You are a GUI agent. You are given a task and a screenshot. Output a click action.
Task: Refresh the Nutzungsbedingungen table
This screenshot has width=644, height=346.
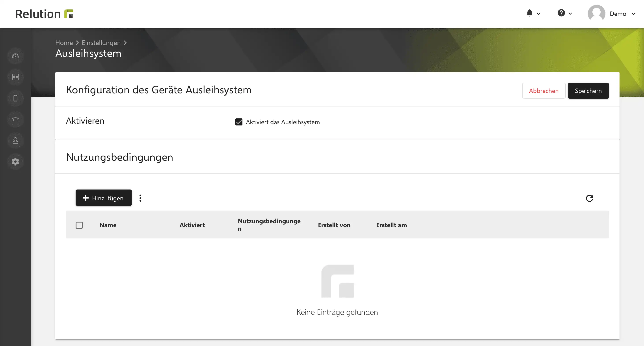(590, 198)
